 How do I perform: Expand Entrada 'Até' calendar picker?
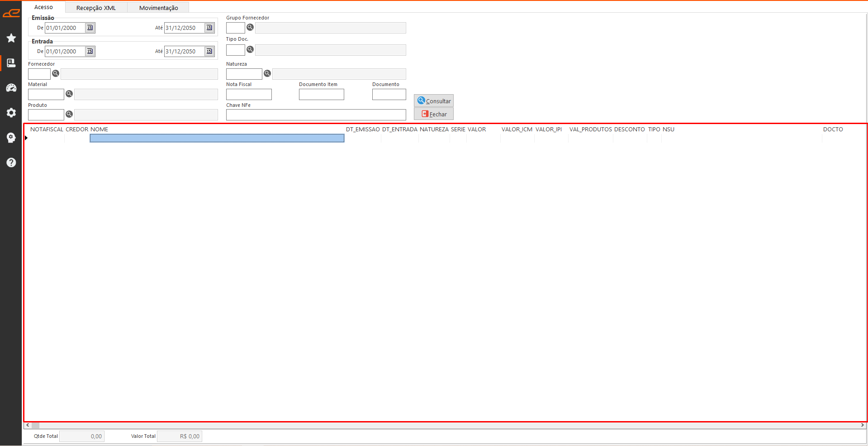209,52
